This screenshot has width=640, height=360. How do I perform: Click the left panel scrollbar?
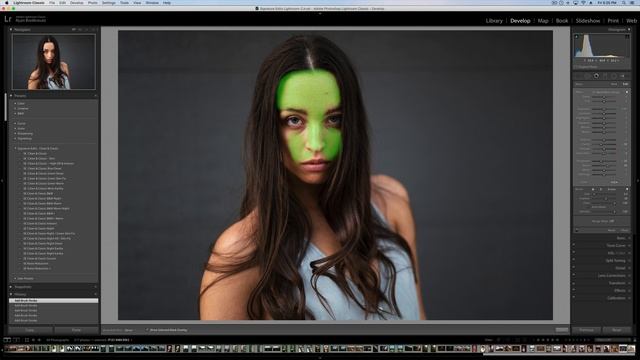pos(6,108)
